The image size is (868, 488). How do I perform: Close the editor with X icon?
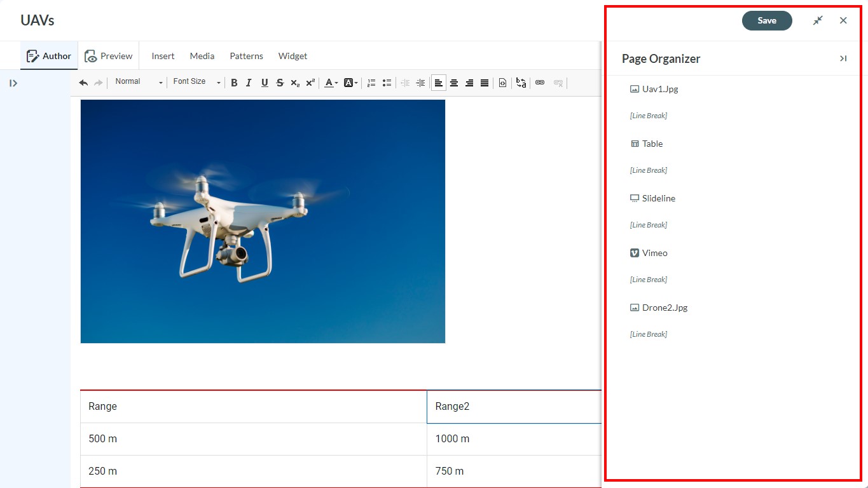[x=843, y=20]
